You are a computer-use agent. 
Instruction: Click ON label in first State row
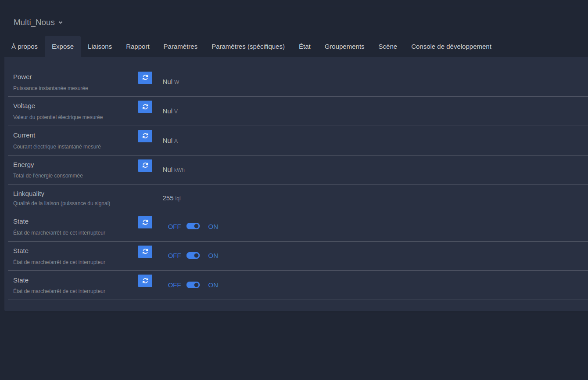(213, 227)
